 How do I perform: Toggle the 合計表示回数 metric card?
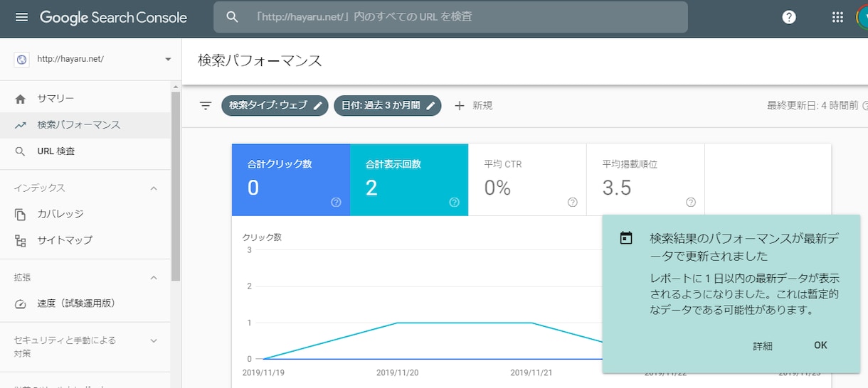tap(409, 180)
